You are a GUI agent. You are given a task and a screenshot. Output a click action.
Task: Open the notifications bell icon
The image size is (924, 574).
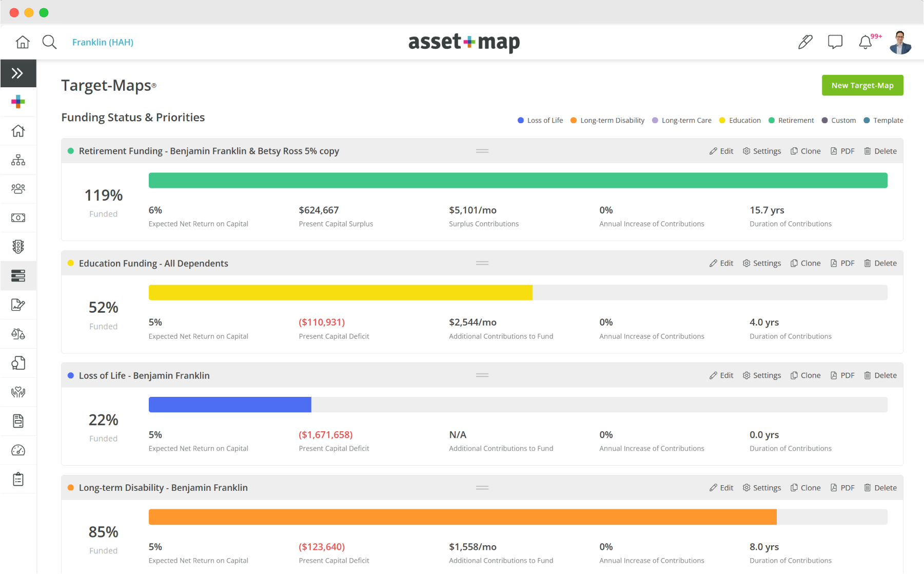[866, 42]
